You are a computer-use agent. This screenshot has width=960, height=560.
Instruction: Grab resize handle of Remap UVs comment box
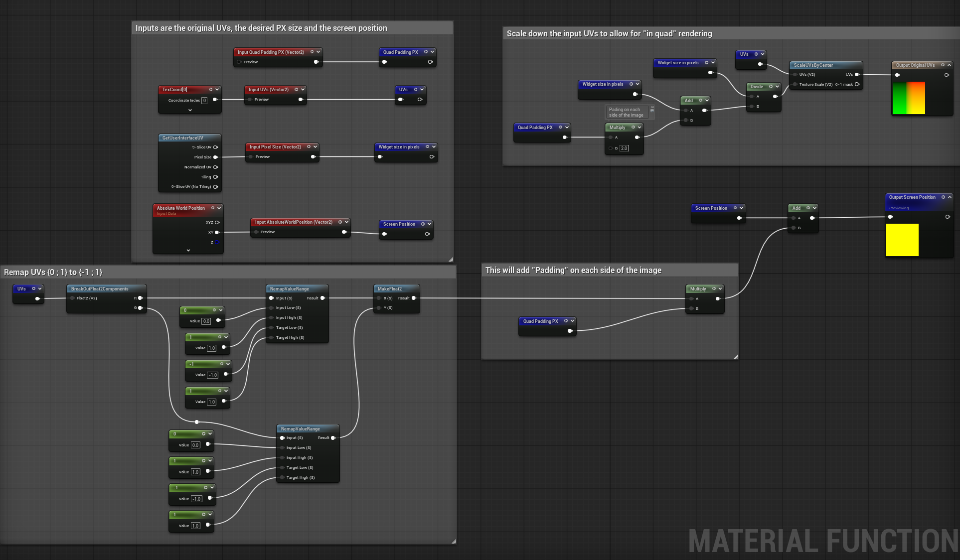point(454,541)
